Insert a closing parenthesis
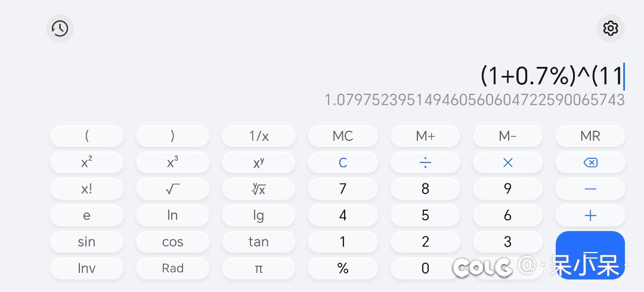This screenshot has height=292, width=644. (172, 136)
